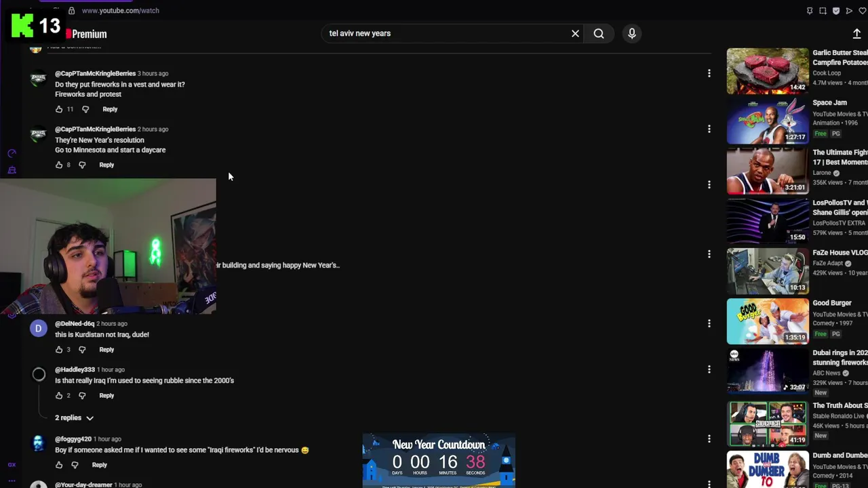
Task: Start voice search with microphone icon
Action: click(x=632, y=33)
